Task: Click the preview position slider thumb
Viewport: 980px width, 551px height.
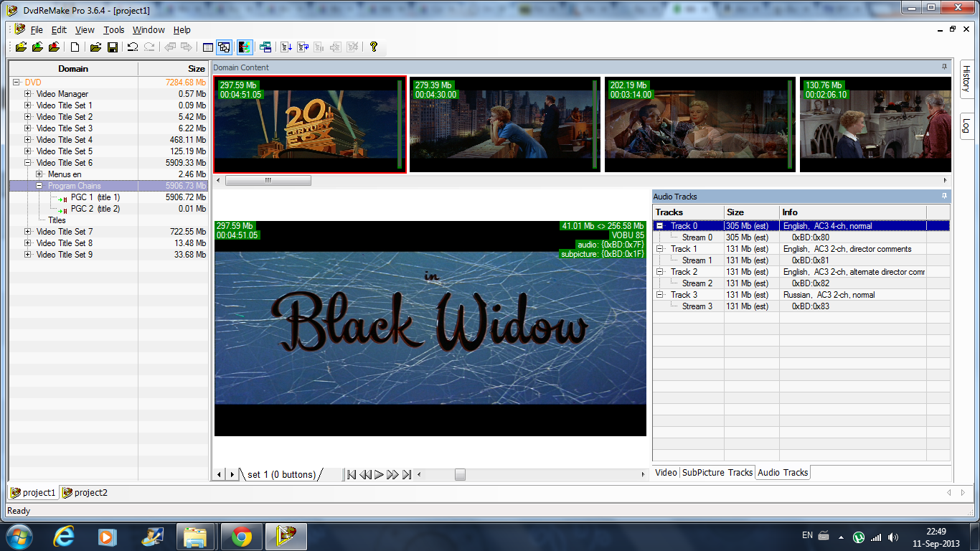Action: pyautogui.click(x=460, y=474)
